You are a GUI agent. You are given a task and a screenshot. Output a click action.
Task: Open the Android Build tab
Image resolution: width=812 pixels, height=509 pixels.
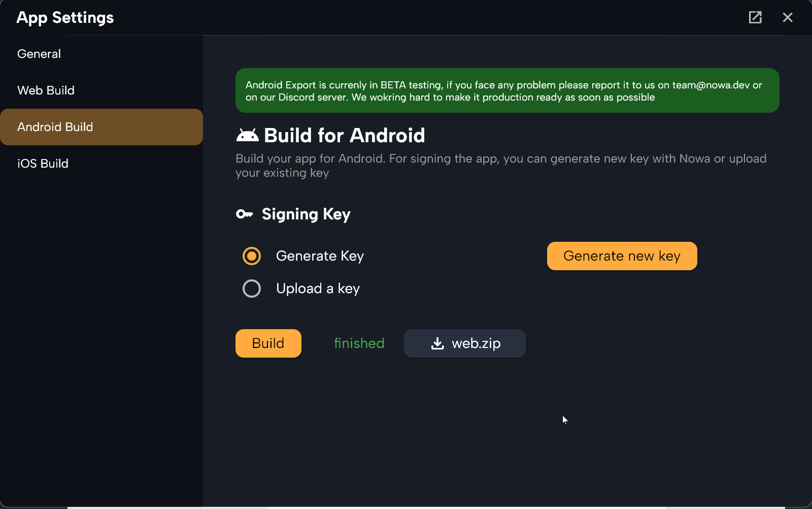(101, 127)
